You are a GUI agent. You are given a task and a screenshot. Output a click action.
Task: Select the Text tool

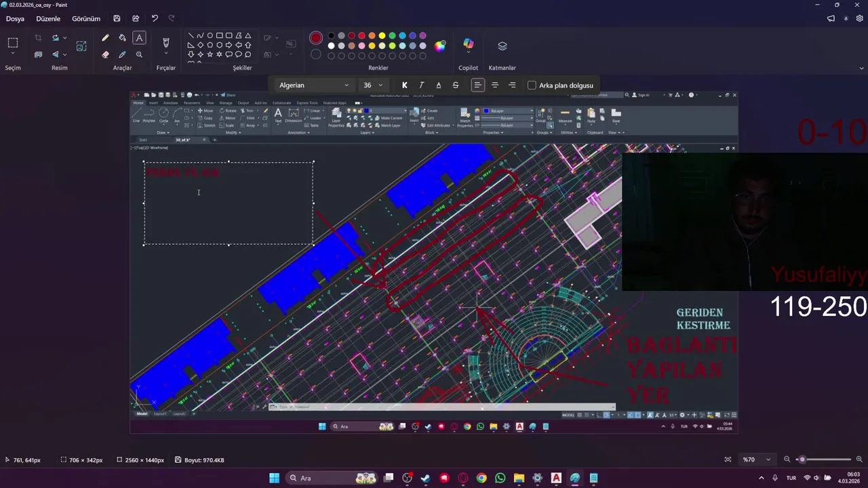tap(139, 38)
